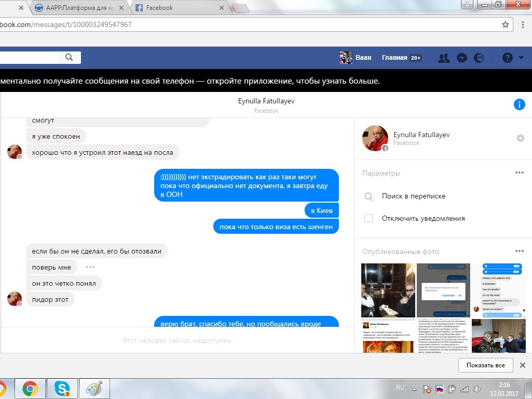Screen dimensions: 532x399
Task: Close the bottom bar next to Показать все
Action: pos(523,365)
